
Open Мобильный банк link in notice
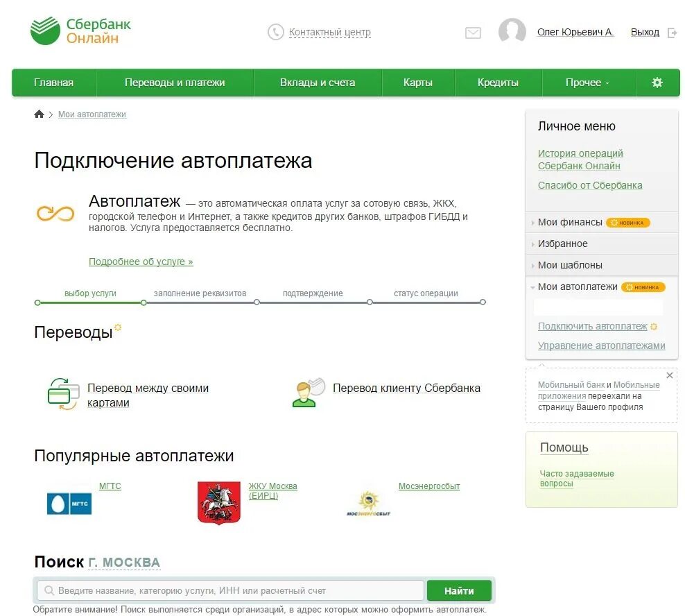(571, 385)
